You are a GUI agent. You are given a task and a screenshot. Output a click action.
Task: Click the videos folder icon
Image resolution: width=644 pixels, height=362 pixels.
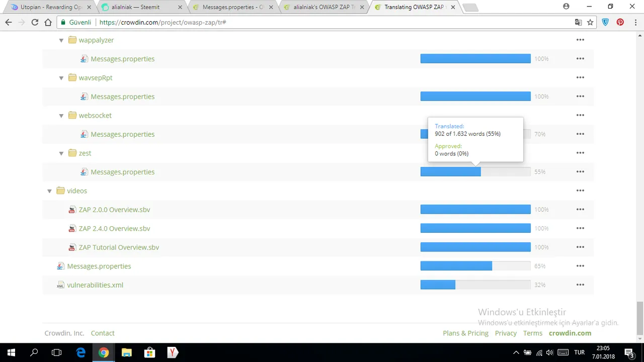[x=60, y=191]
